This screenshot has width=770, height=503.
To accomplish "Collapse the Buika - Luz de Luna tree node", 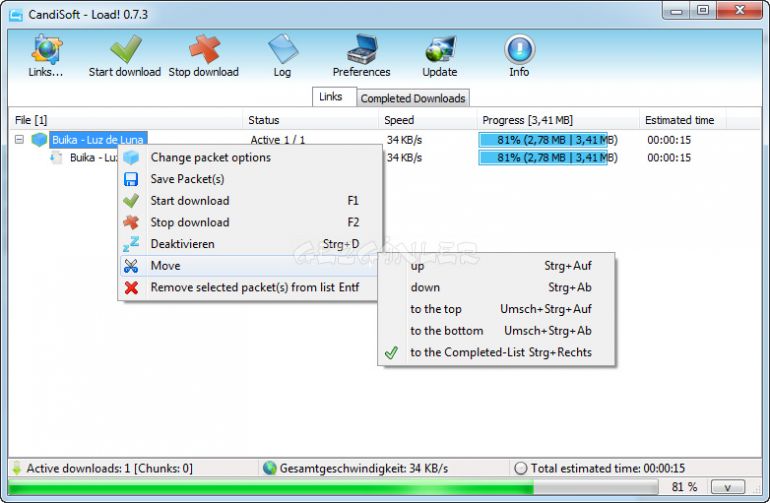I will tap(19, 140).
